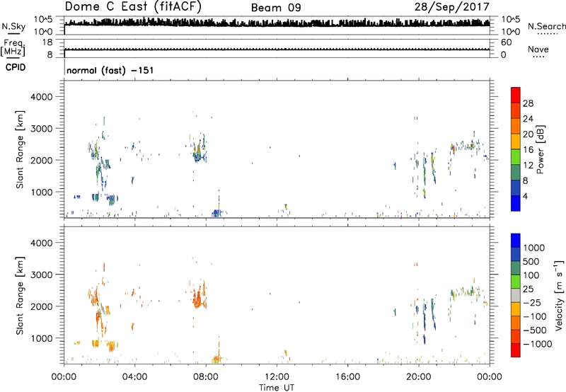Click the sky noise trace in top panel
The image size is (566, 392).
click(277, 23)
